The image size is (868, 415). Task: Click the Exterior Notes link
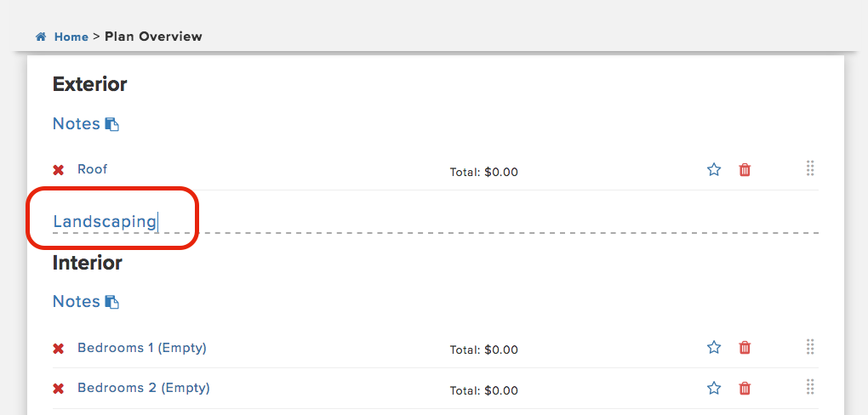pos(76,123)
